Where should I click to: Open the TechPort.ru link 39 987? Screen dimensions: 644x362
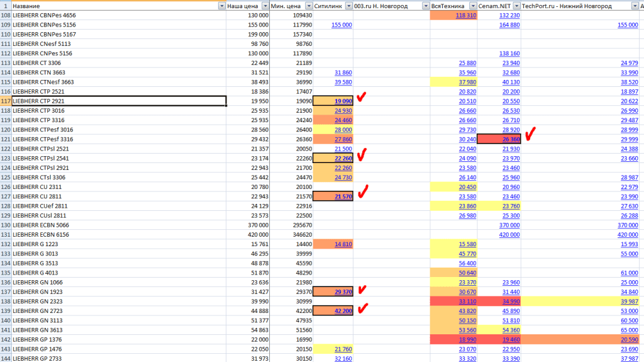629,302
